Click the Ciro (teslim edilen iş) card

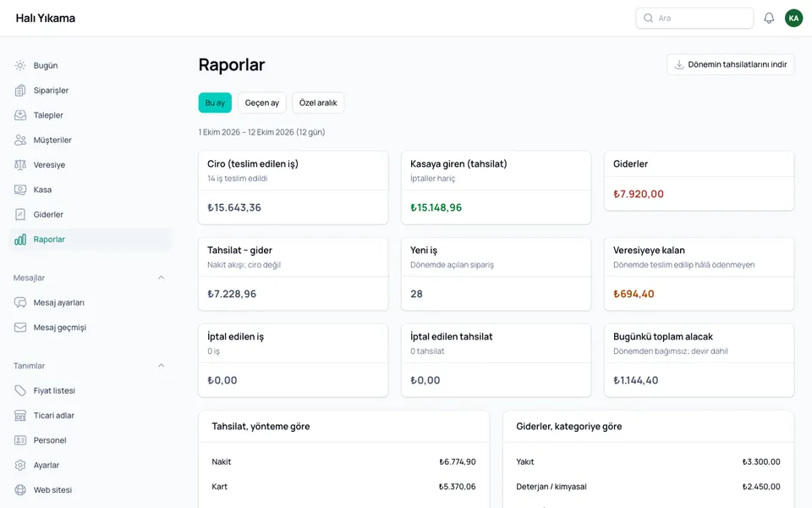tap(294, 188)
